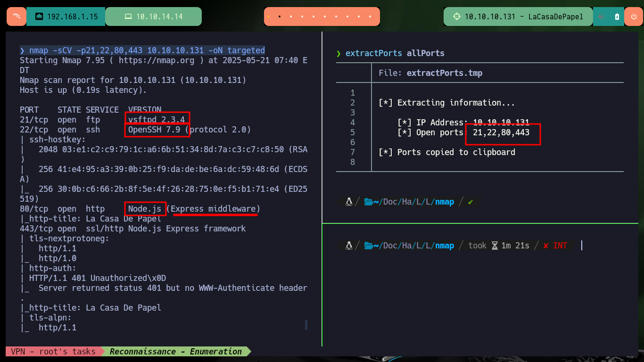Click the 'vsftpd 2.3.4' version text
The height and width of the screenshot is (362, 644).
pyautogui.click(x=157, y=120)
